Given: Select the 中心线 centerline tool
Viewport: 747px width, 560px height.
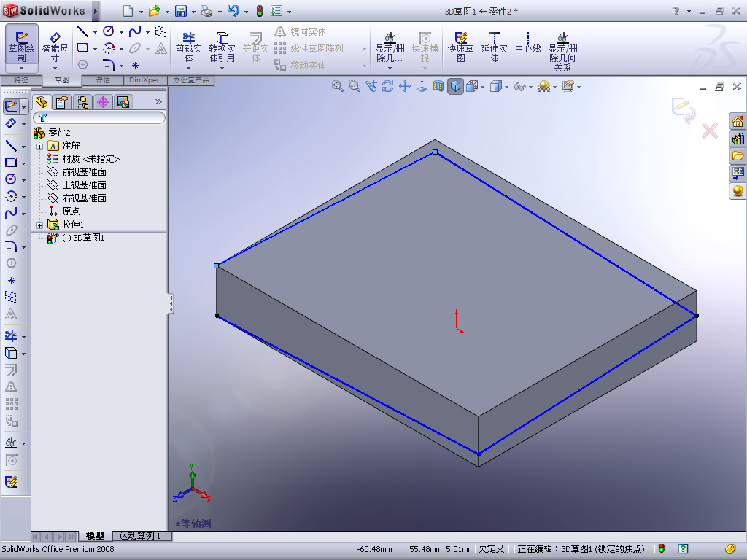Looking at the screenshot, I should (x=528, y=43).
